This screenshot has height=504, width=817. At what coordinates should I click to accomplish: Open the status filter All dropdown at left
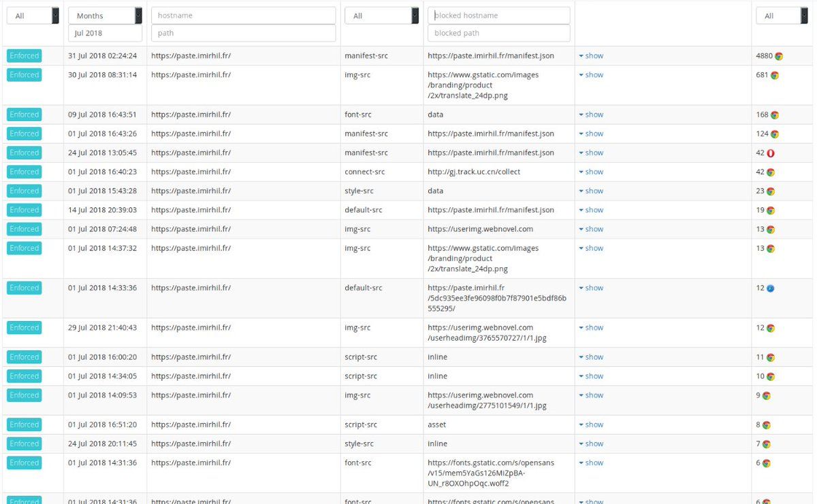click(x=33, y=16)
